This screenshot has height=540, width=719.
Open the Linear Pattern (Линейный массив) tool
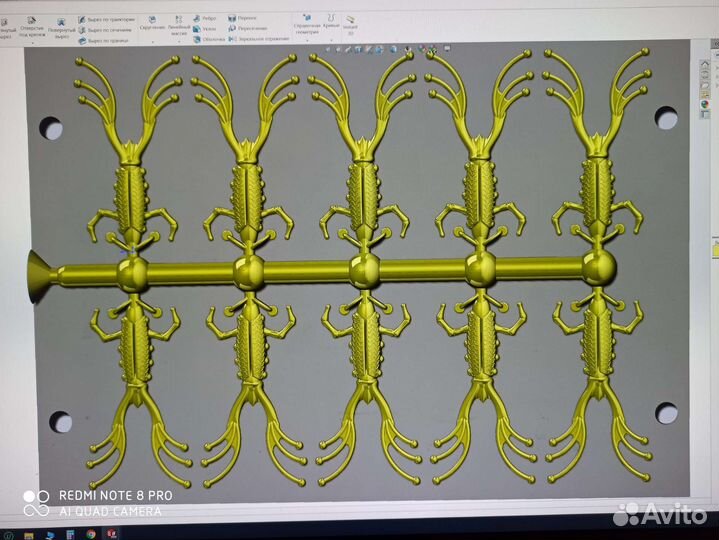pos(178,20)
